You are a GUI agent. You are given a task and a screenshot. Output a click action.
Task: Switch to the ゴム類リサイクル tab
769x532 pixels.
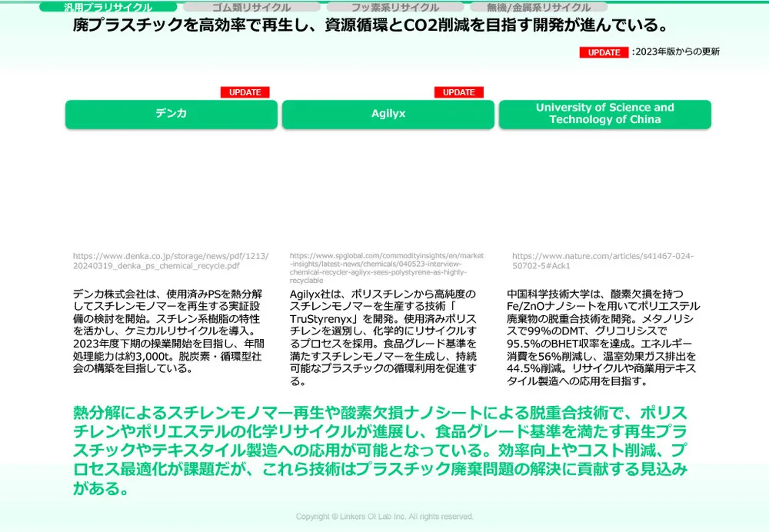(x=251, y=7)
